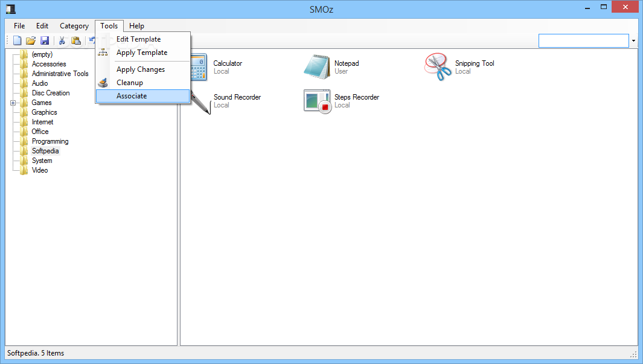This screenshot has height=364, width=643.
Task: Choose Apply Changes from Tools menu
Action: click(142, 69)
